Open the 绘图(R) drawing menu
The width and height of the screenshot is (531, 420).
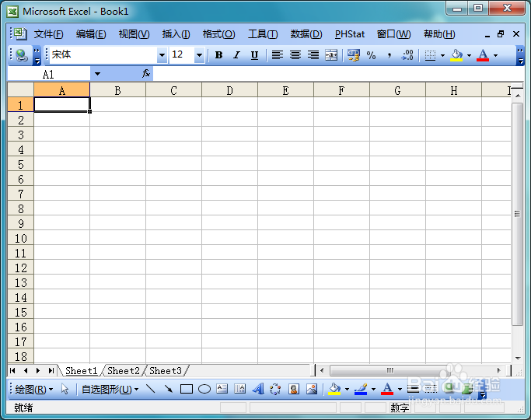point(34,390)
